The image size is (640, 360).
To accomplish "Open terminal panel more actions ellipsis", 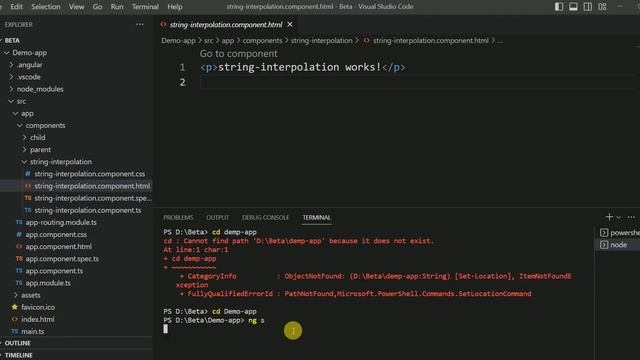I will [631, 217].
